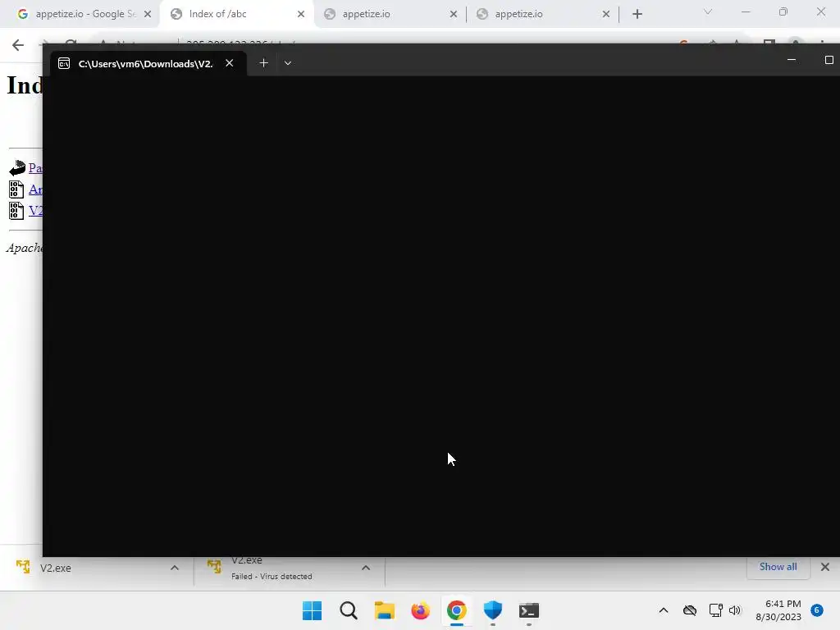Click the Chrome taskbar icon

click(x=456, y=610)
